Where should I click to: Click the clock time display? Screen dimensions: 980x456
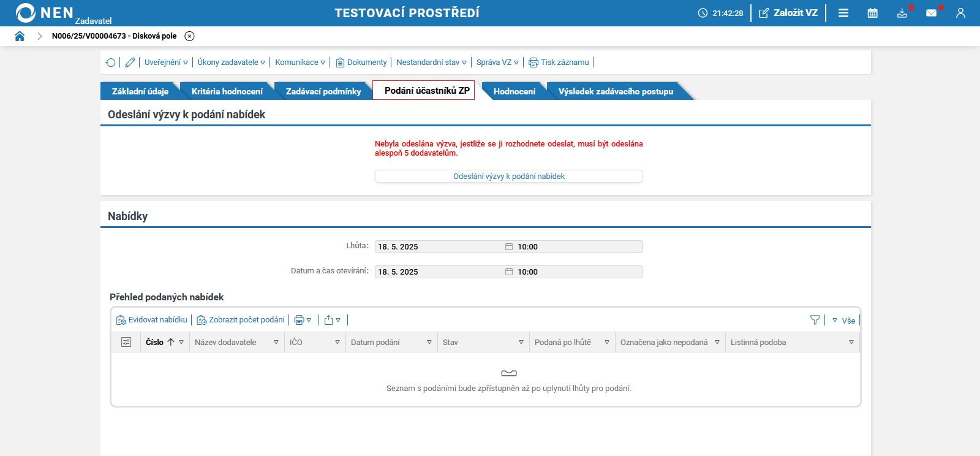pos(720,13)
